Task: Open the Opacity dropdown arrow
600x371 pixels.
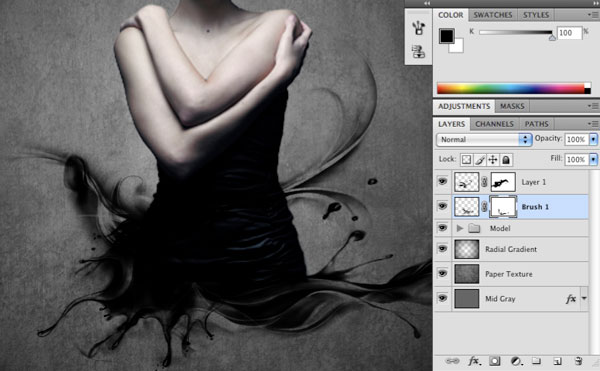Action: coord(593,139)
